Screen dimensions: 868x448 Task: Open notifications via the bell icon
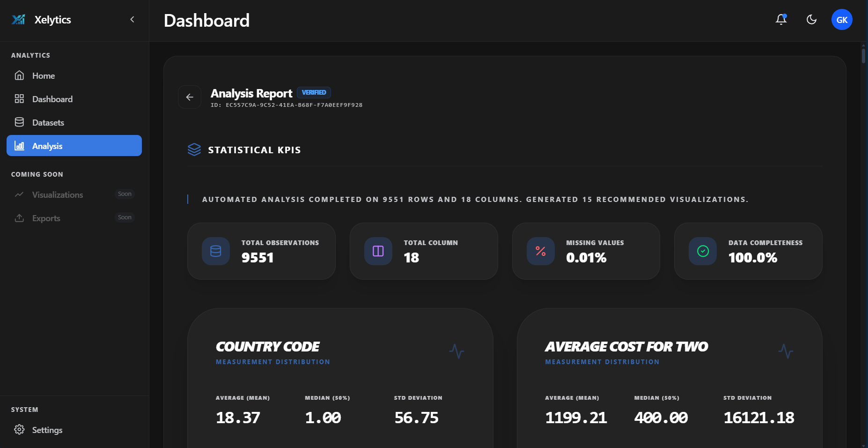pos(781,19)
